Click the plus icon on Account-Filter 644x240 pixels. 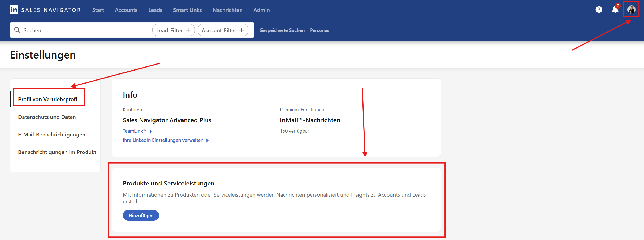[242, 30]
